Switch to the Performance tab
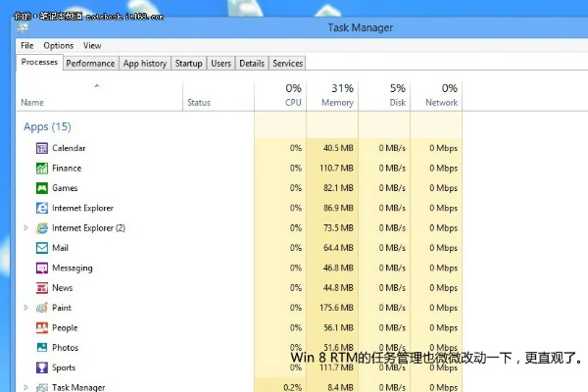Viewport: 588px width, 392px height. click(x=90, y=63)
